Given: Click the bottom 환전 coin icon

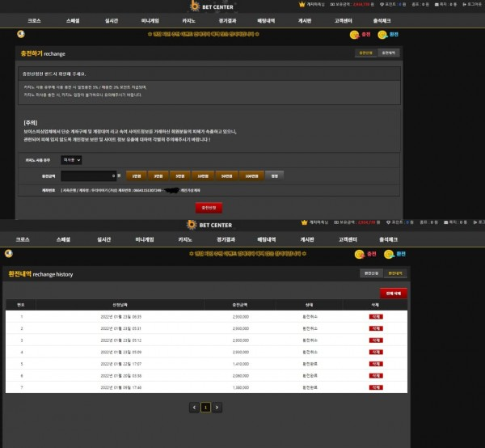Looking at the screenshot, I should (389, 254).
